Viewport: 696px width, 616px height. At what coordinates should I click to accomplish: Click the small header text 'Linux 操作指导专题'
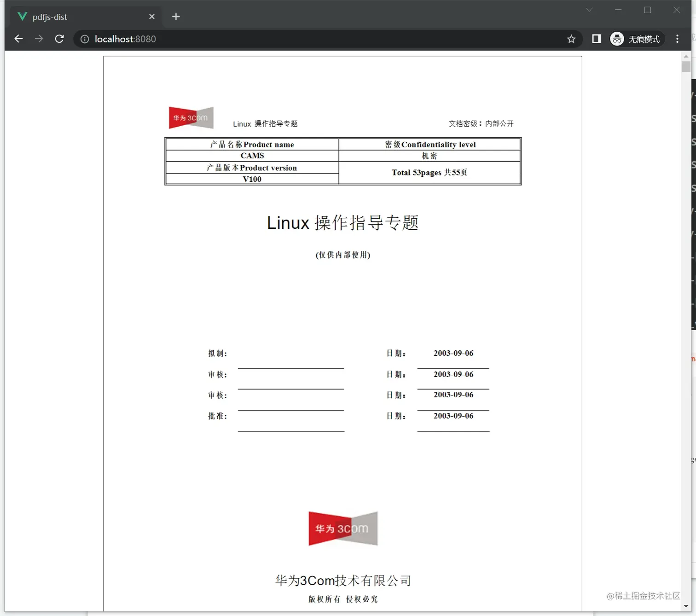(265, 123)
